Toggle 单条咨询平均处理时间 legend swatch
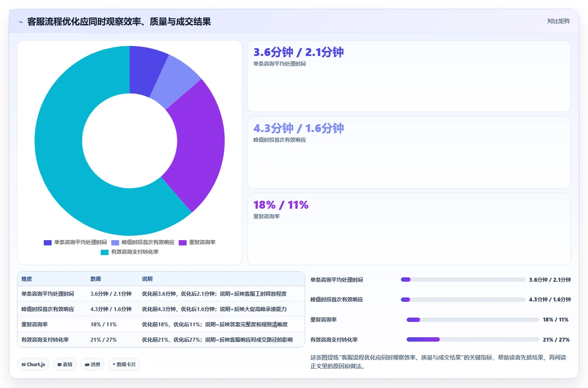Image resolution: width=588 pixels, height=388 pixels. [x=48, y=242]
